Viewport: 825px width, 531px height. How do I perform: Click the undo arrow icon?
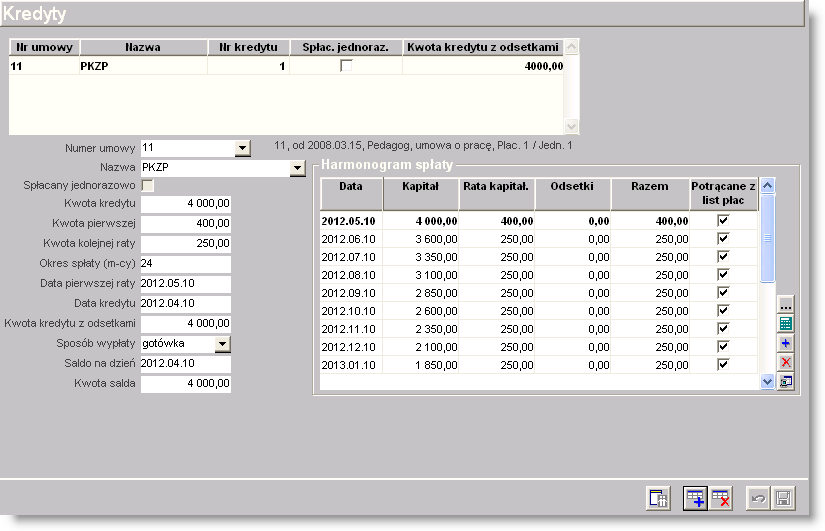(x=758, y=498)
